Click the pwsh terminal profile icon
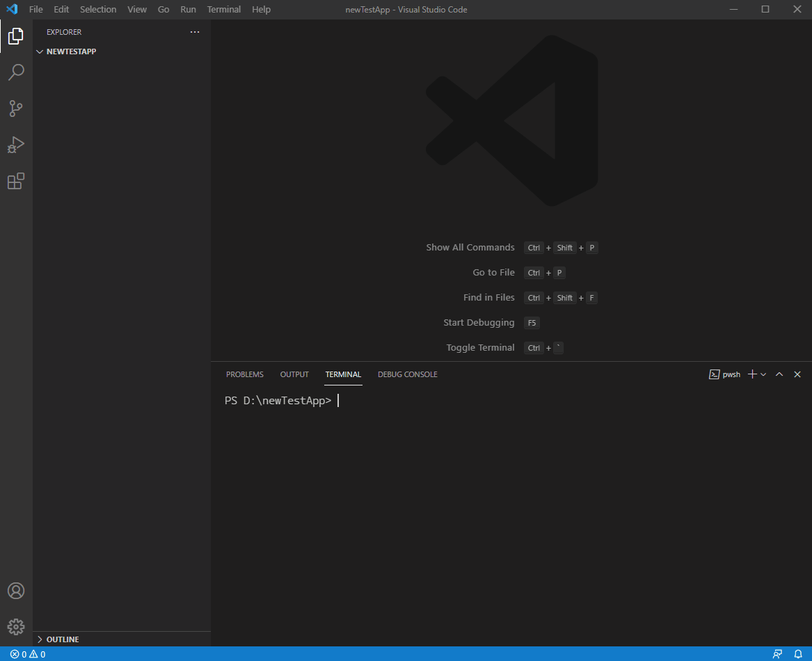The width and height of the screenshot is (812, 661). pyautogui.click(x=714, y=374)
